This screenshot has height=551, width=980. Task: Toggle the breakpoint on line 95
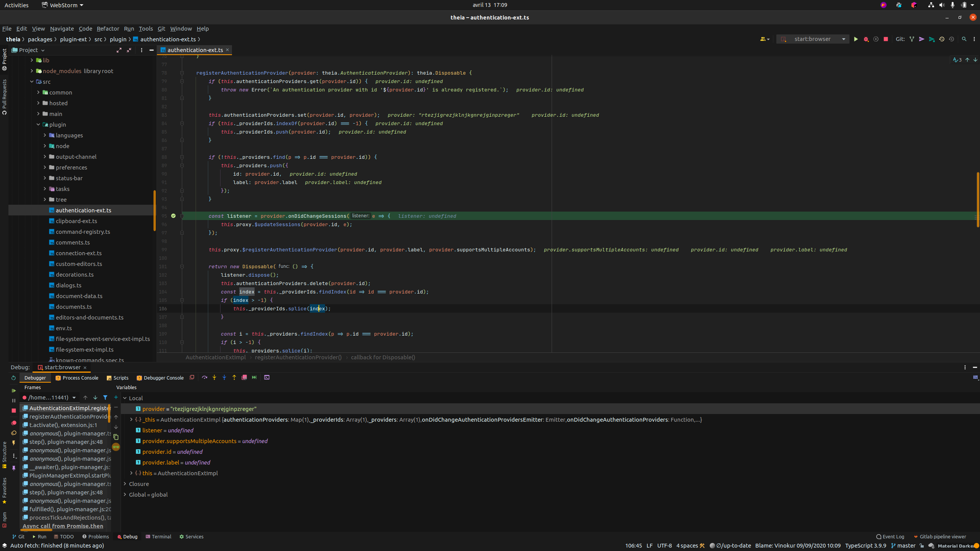(173, 216)
